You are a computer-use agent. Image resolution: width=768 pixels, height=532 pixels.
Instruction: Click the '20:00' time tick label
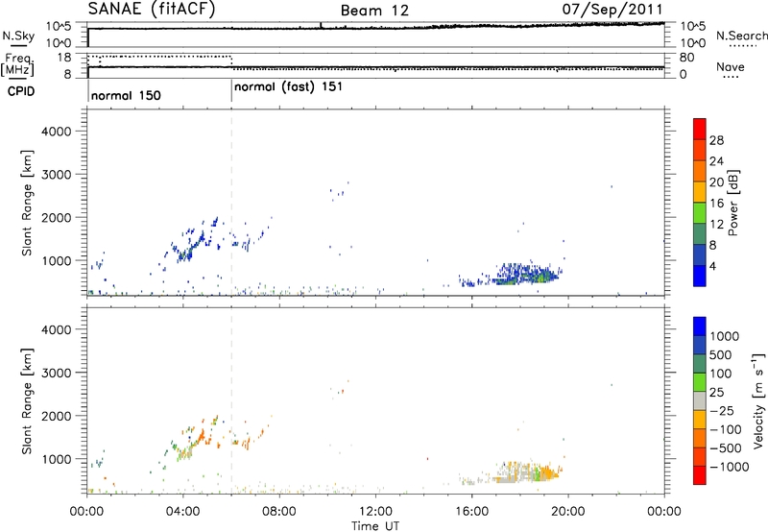coord(568,512)
